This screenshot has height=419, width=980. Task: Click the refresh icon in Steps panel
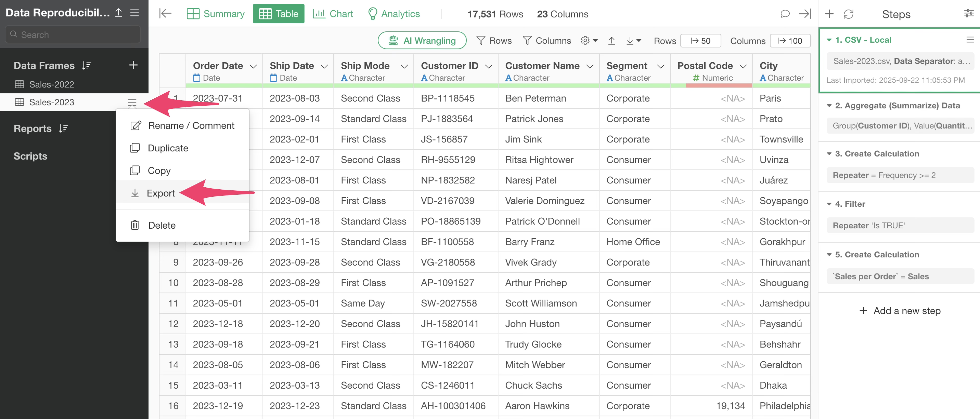[x=848, y=14]
